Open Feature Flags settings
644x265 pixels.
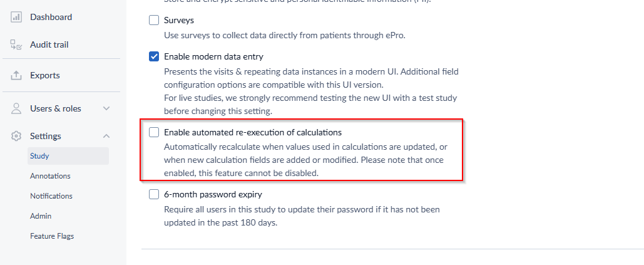(x=52, y=236)
